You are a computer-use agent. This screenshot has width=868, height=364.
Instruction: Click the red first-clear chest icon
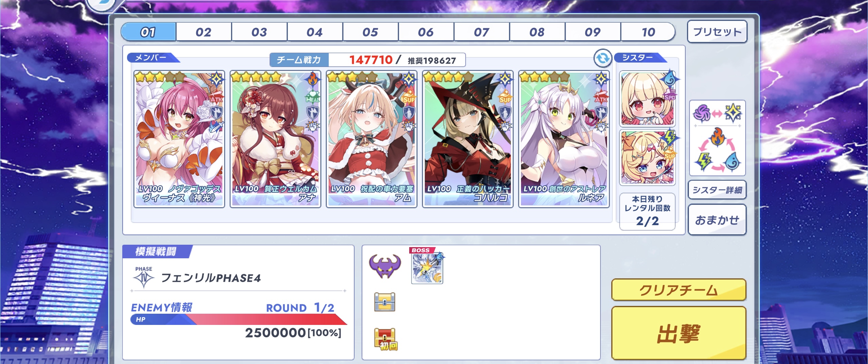[x=385, y=339]
